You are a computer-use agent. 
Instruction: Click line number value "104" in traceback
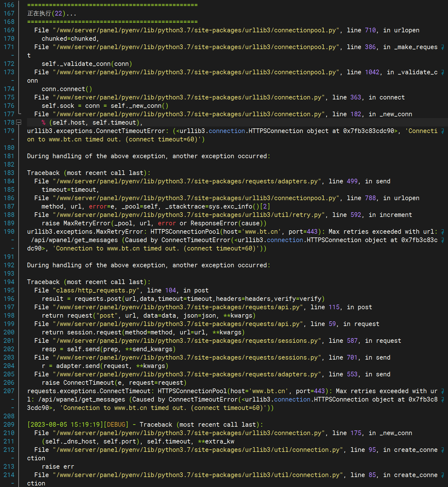(x=171, y=290)
